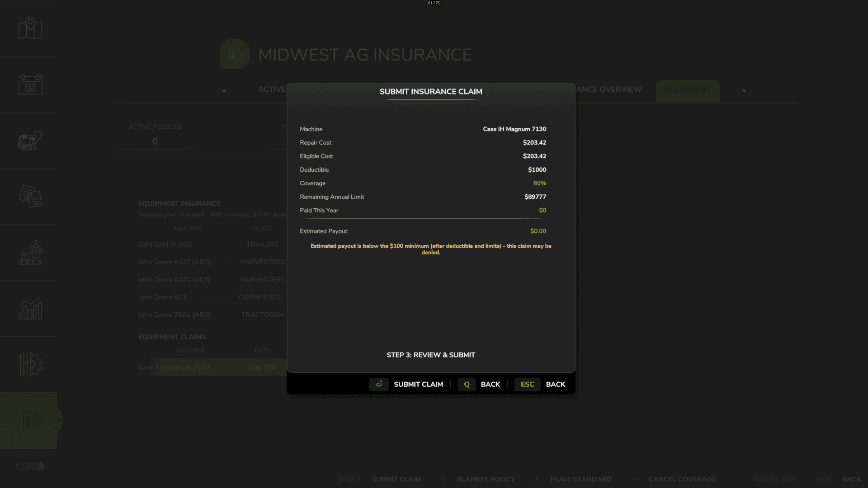Click Blanket Policy in bottom bar
The height and width of the screenshot is (488, 868).
(x=486, y=479)
